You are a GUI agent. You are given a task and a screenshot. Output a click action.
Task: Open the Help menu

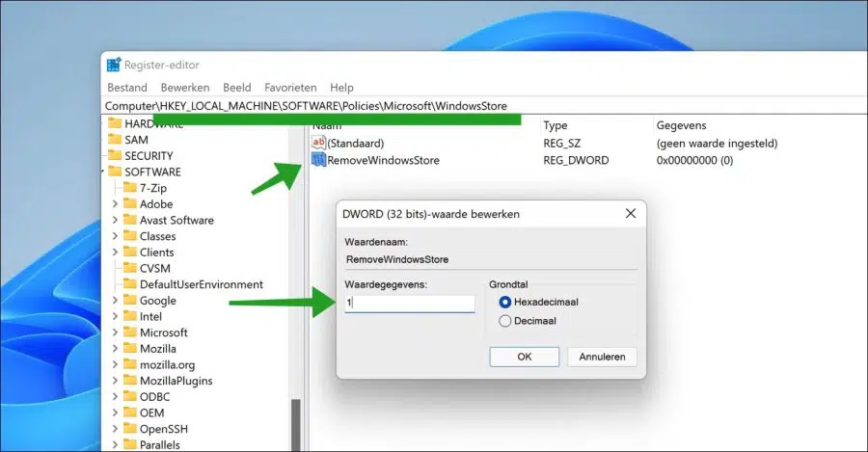coord(341,88)
